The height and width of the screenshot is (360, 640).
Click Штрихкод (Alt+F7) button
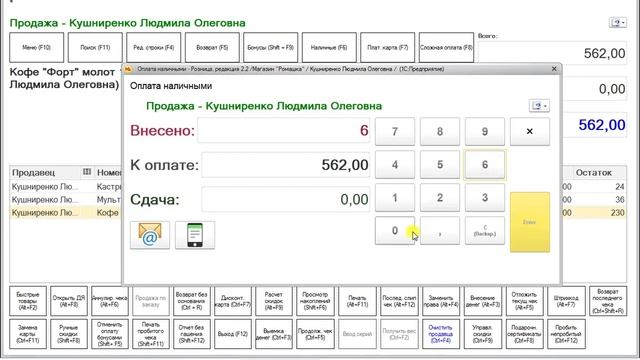pyautogui.click(x=567, y=301)
